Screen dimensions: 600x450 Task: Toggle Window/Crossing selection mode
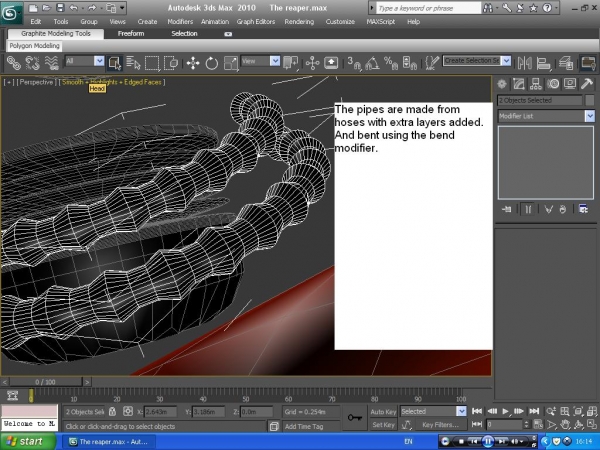[x=171, y=63]
